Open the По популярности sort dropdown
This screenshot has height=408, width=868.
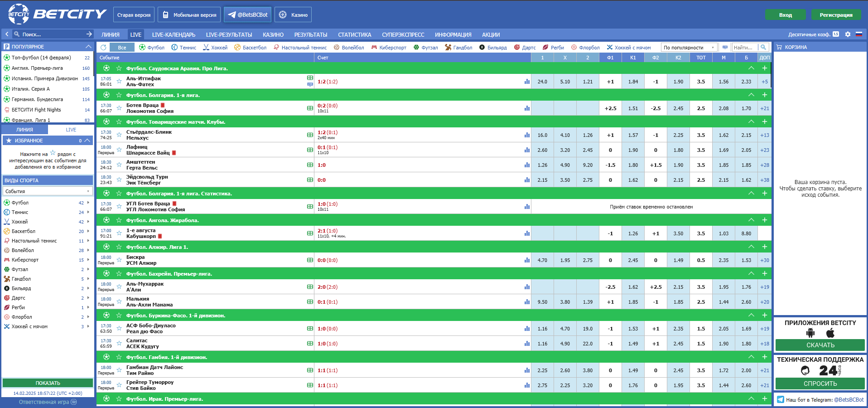(689, 47)
